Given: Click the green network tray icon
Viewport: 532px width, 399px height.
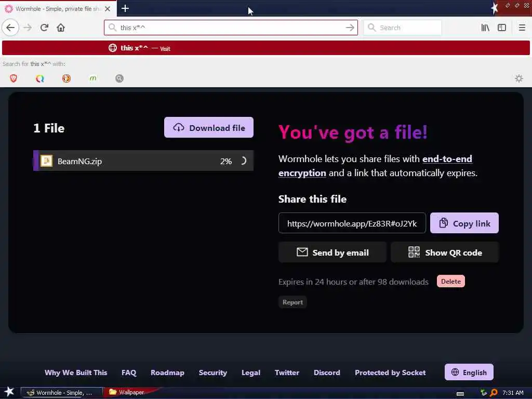Looking at the screenshot, I should click(484, 393).
